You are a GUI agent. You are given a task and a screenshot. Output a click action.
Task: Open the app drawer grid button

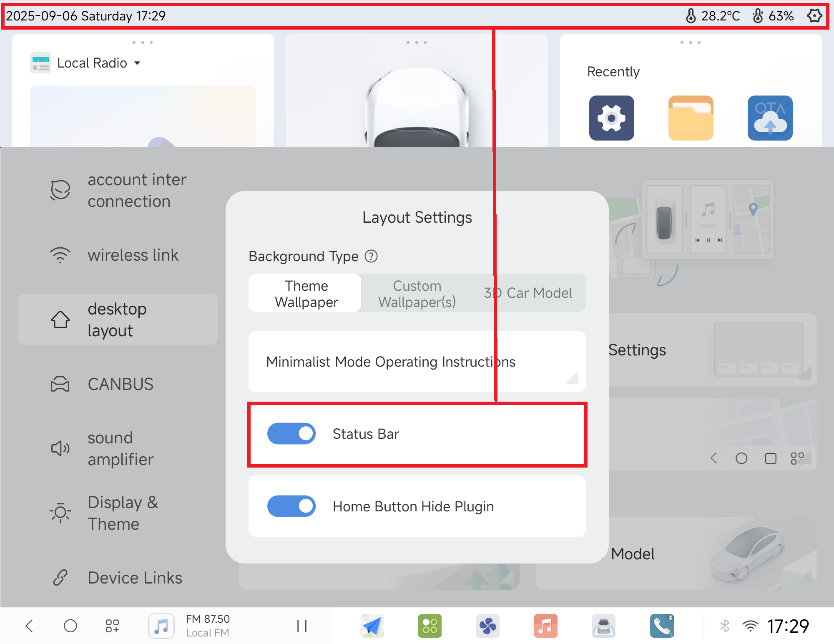coord(112,626)
